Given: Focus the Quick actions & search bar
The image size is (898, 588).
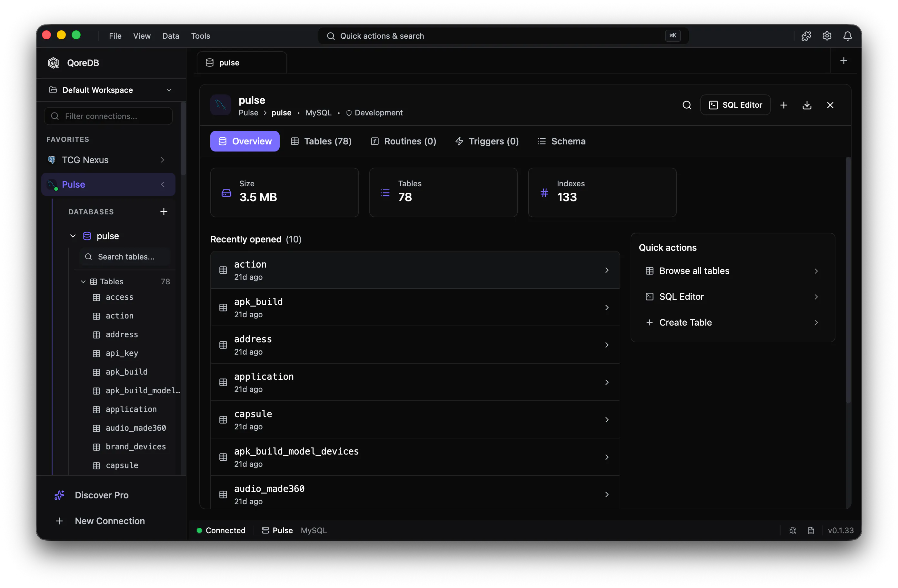Looking at the screenshot, I should coord(503,36).
